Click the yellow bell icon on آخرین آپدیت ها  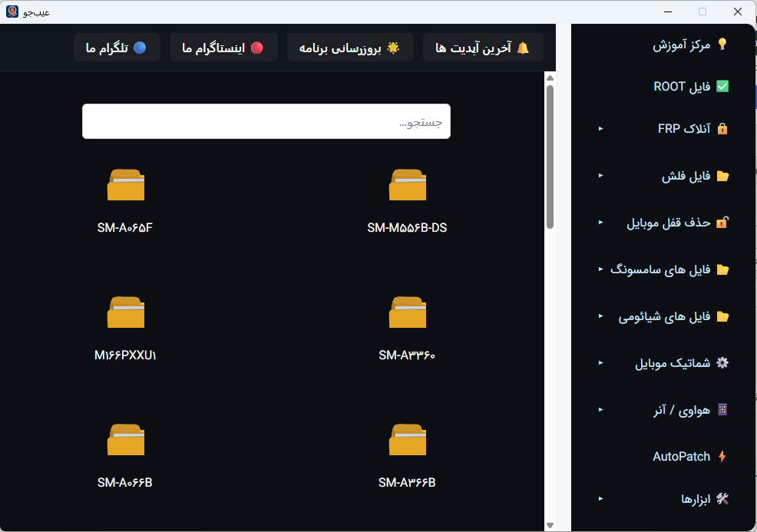point(521,47)
